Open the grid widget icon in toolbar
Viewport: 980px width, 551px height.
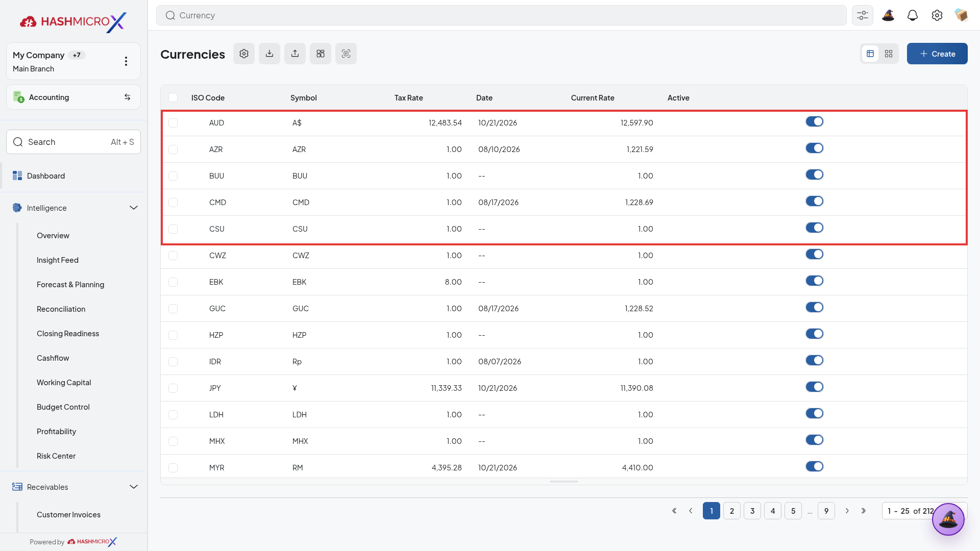pos(321,54)
